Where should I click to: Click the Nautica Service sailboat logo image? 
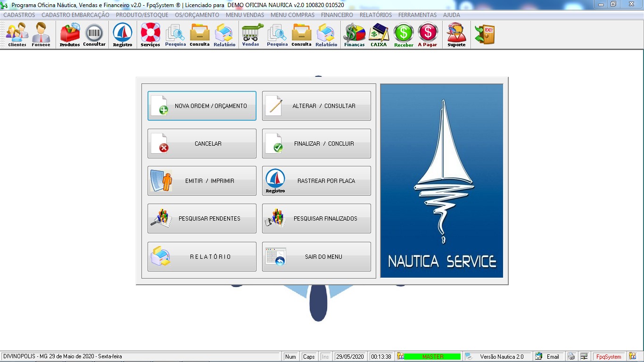[x=442, y=181]
